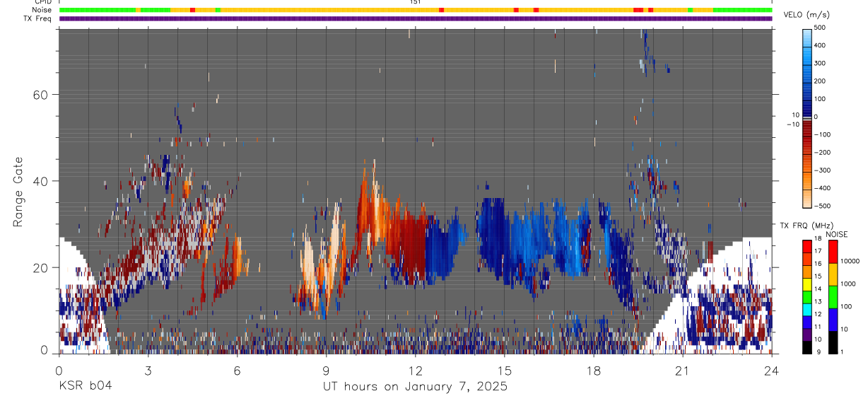Click the '24' tick on the UT hours axis
This screenshot has width=868, height=401.
pyautogui.click(x=771, y=371)
